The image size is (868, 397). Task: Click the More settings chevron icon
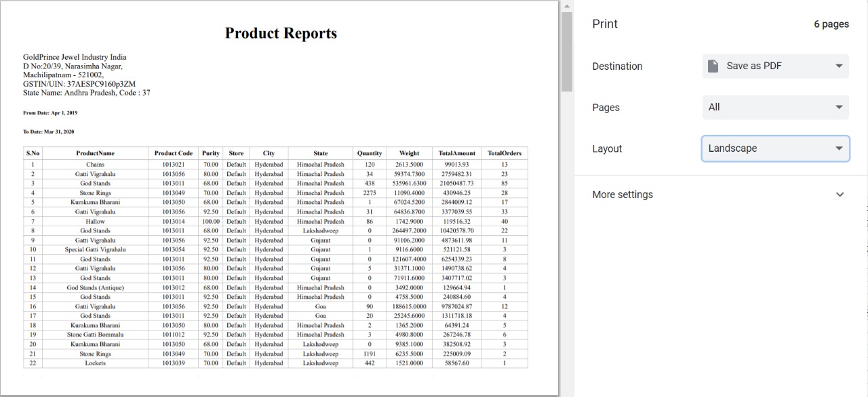[x=840, y=194]
